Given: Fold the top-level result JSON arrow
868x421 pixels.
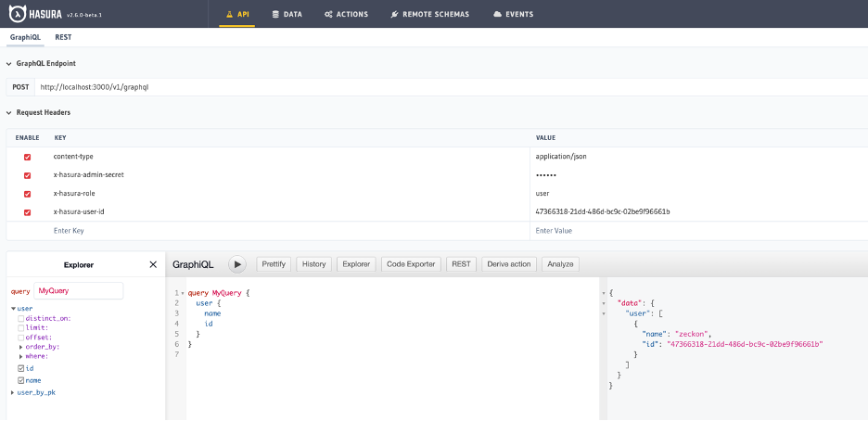Looking at the screenshot, I should click(x=604, y=293).
